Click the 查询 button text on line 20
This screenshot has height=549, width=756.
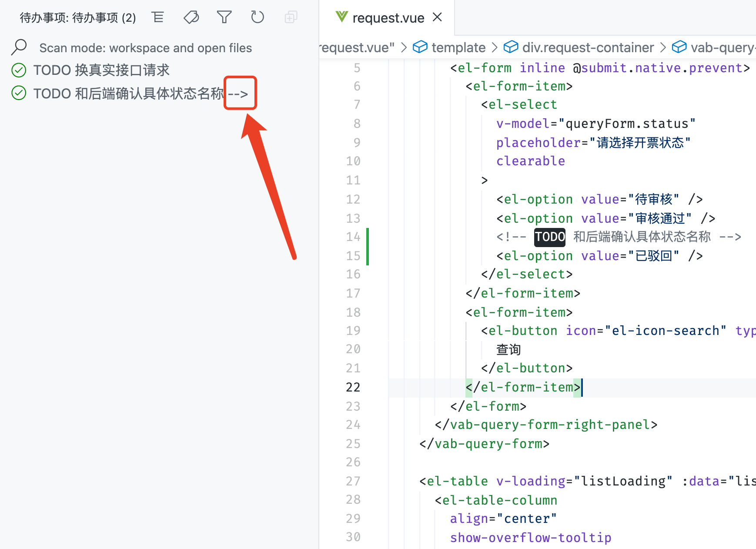point(508,350)
